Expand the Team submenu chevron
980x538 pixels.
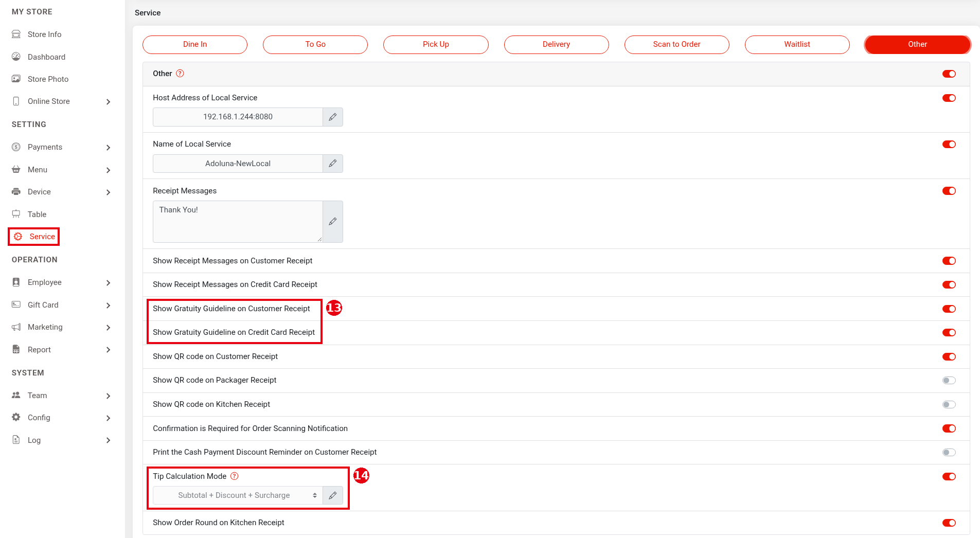[108, 396]
